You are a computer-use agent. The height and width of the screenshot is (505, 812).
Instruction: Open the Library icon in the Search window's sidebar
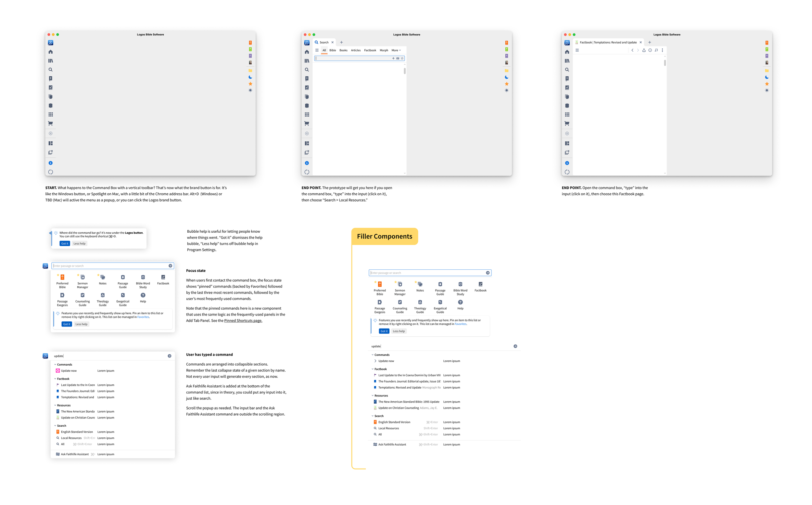tap(307, 61)
